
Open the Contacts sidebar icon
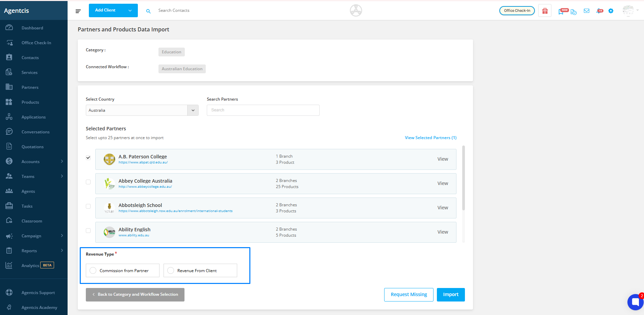[x=9, y=57]
